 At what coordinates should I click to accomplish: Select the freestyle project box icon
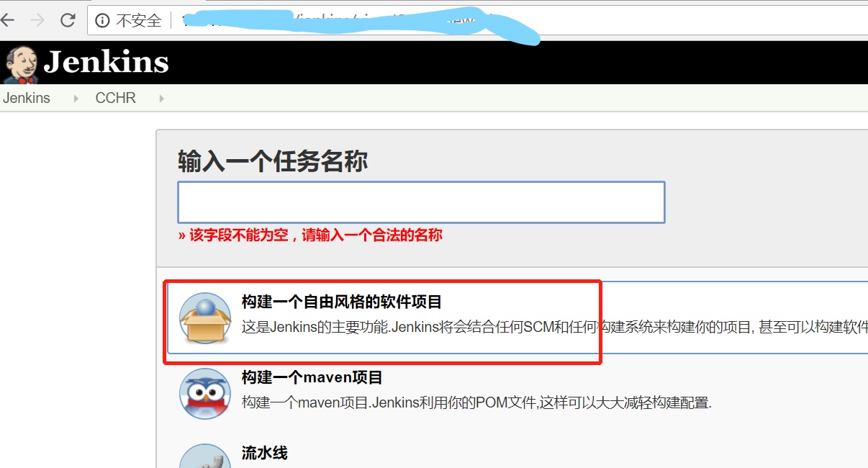point(205,318)
